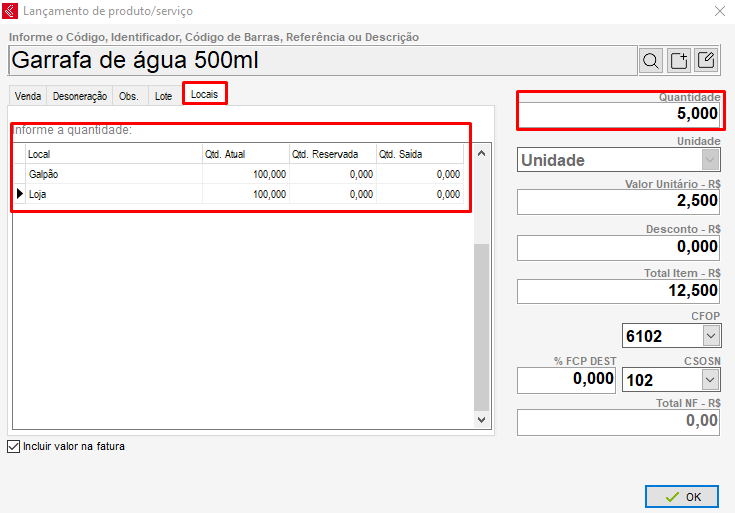
Task: Click the add new product icon
Action: tap(679, 60)
